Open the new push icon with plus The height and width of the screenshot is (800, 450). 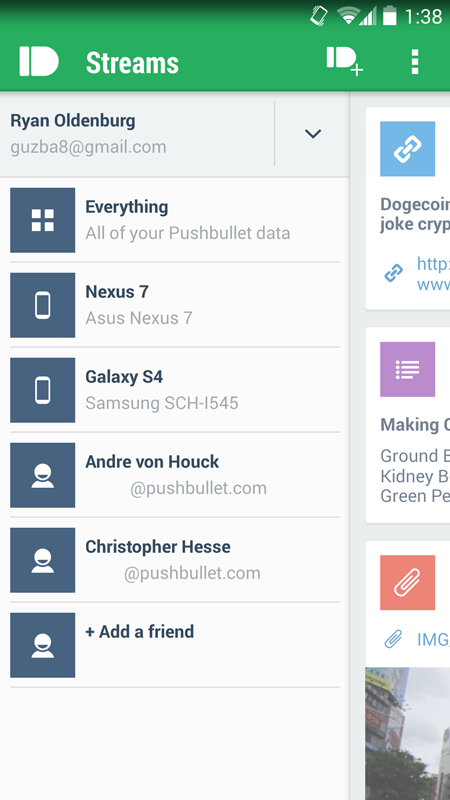tap(345, 62)
